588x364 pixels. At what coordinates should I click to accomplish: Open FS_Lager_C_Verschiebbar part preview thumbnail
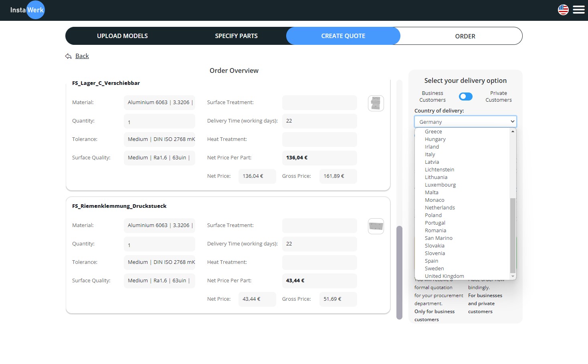coord(376,103)
